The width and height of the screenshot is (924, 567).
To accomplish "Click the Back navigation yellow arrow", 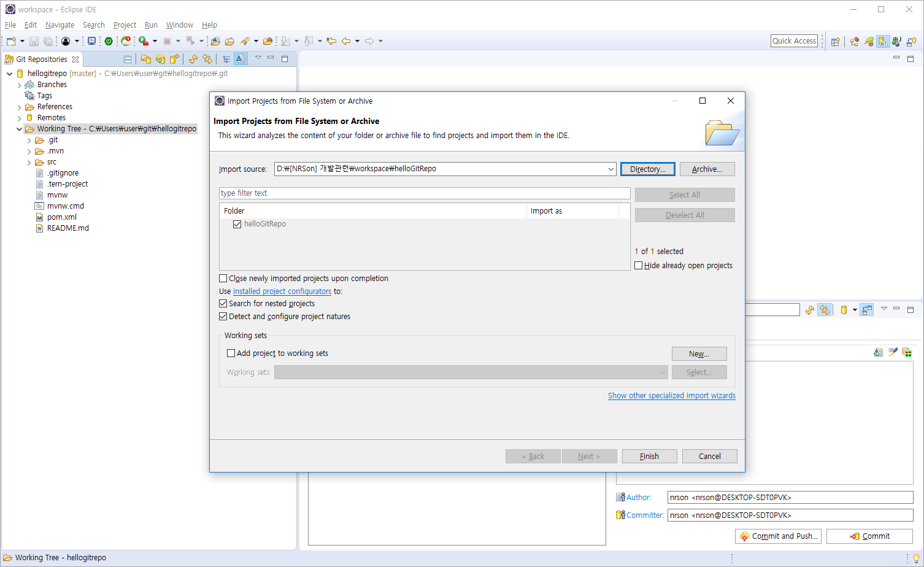I will [x=346, y=41].
